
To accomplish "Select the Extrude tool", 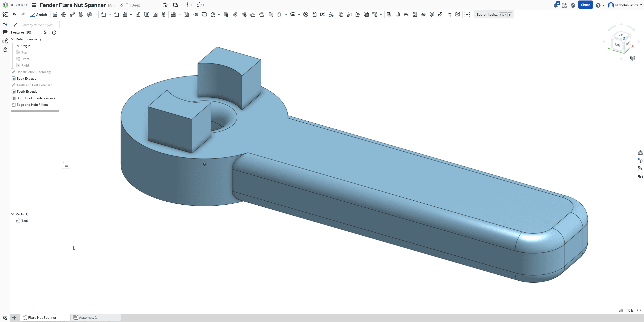I will [x=55, y=14].
